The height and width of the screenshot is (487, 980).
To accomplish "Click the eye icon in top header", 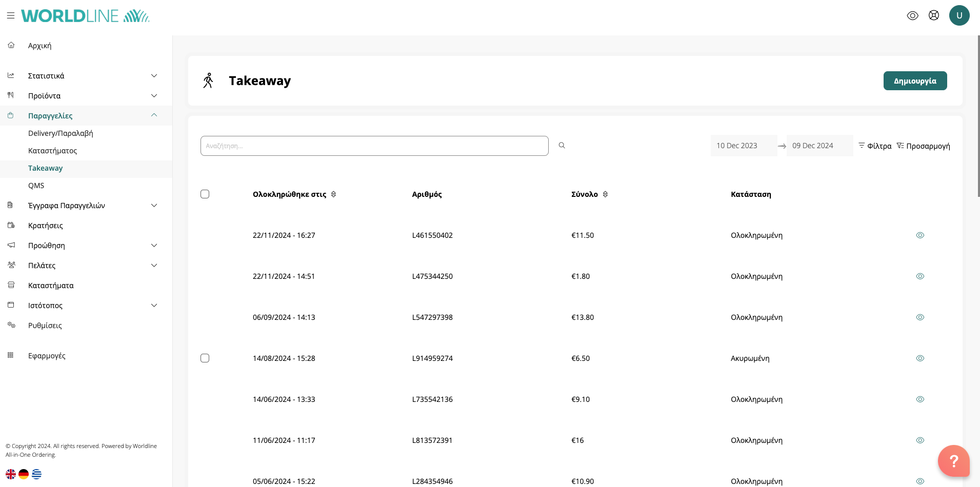I will 912,16.
